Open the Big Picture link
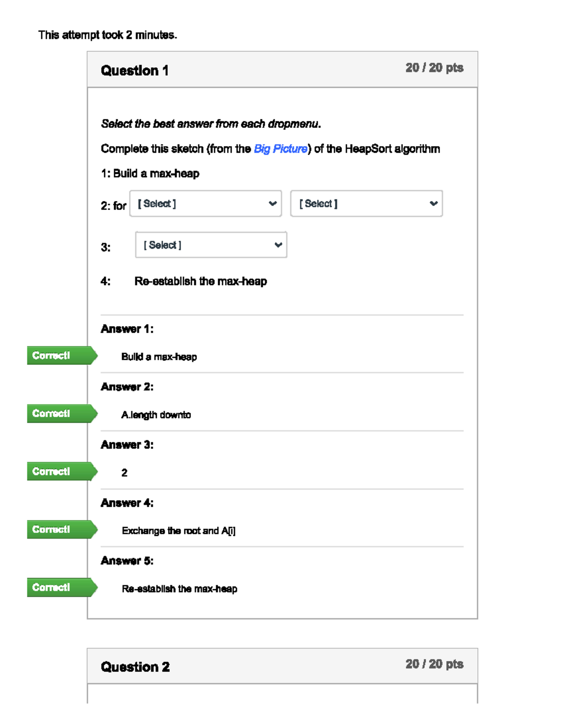This screenshot has height=728, width=563. pos(281,149)
